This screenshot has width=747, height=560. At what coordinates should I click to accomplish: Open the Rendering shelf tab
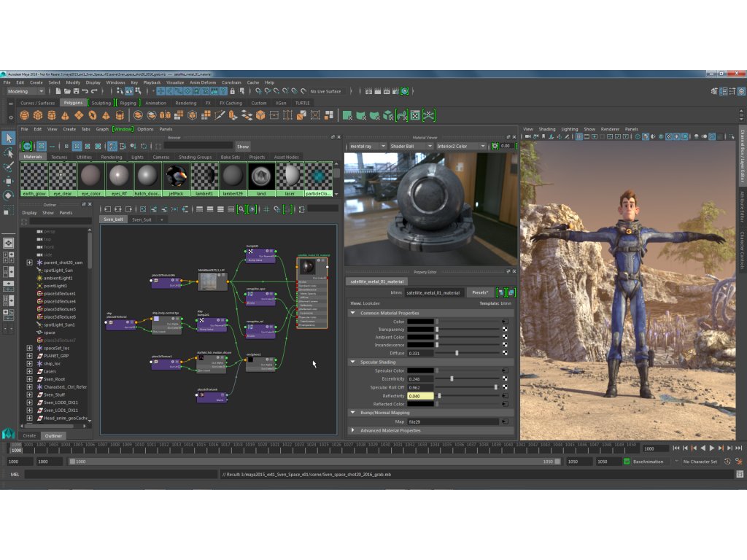[x=185, y=103]
